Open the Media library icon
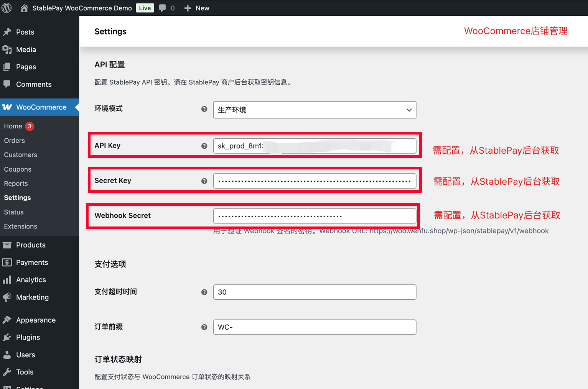 point(8,49)
